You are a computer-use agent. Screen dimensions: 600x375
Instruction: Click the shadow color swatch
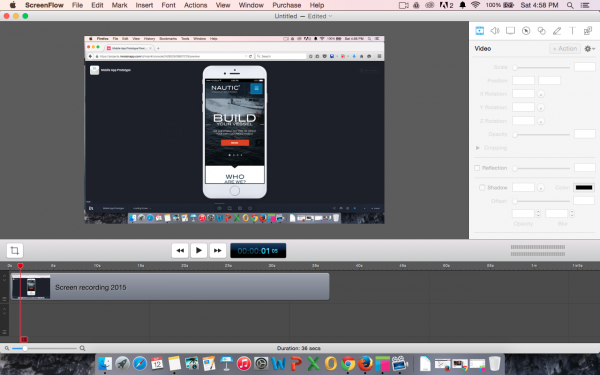click(584, 188)
